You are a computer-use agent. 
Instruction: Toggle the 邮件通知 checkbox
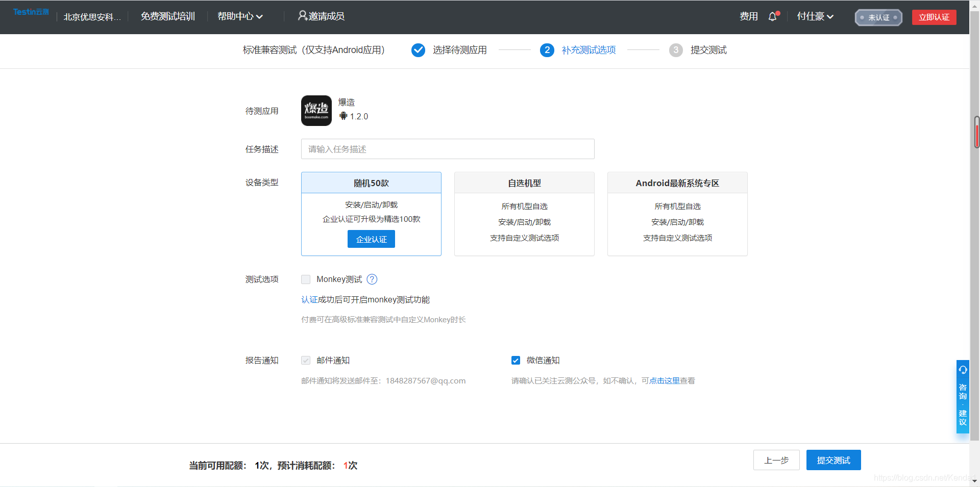(x=306, y=360)
